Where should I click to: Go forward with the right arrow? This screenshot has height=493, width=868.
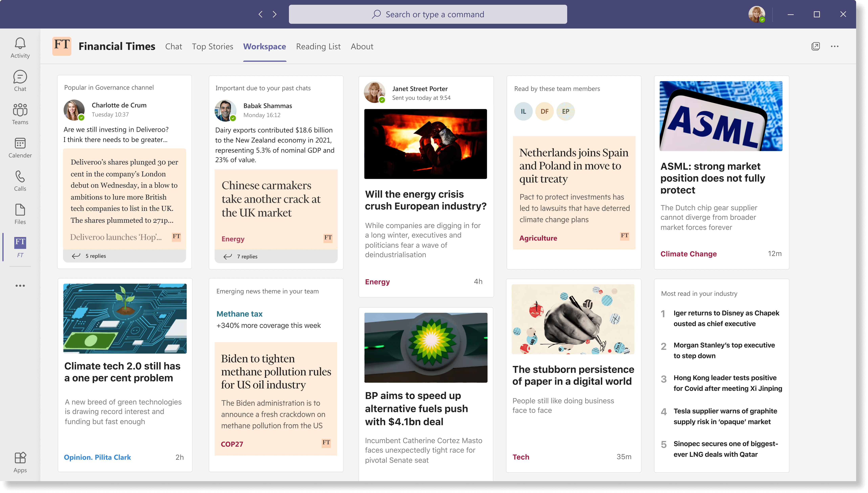tap(274, 14)
